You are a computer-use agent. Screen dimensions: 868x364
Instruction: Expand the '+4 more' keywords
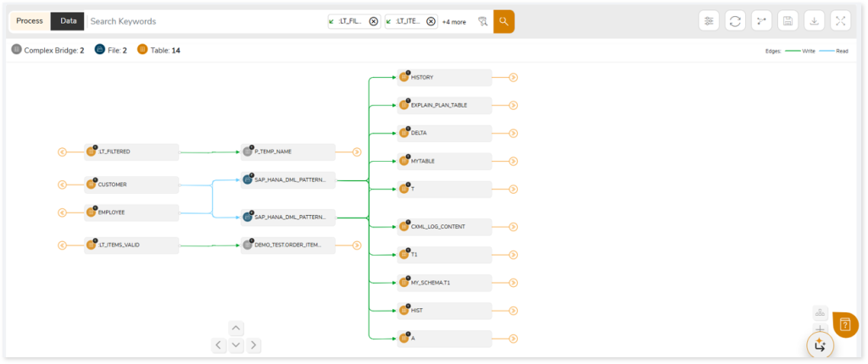point(453,21)
